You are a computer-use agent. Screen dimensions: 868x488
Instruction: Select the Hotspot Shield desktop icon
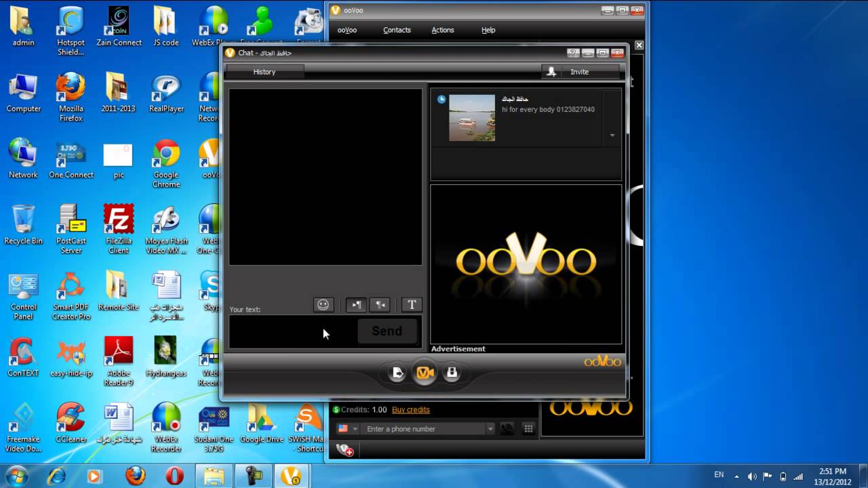point(71,32)
